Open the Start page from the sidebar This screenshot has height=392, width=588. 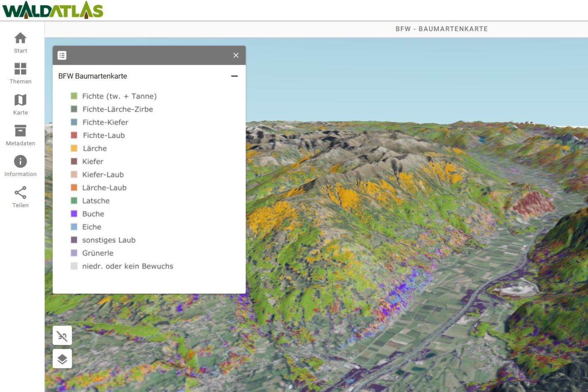pos(20,42)
